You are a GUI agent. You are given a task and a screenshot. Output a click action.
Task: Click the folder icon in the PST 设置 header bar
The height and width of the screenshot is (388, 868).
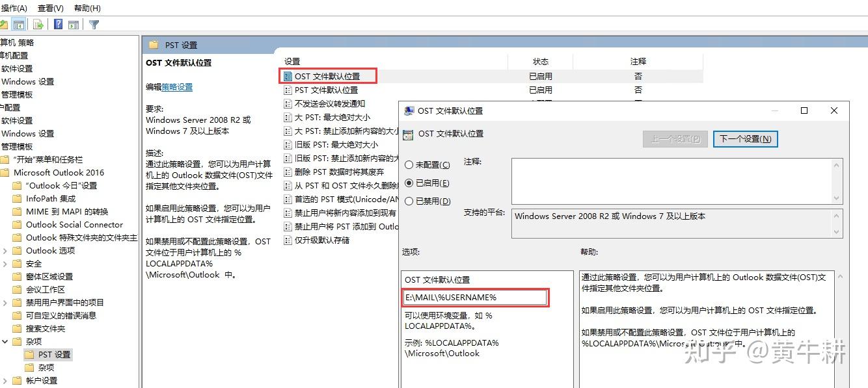point(154,45)
